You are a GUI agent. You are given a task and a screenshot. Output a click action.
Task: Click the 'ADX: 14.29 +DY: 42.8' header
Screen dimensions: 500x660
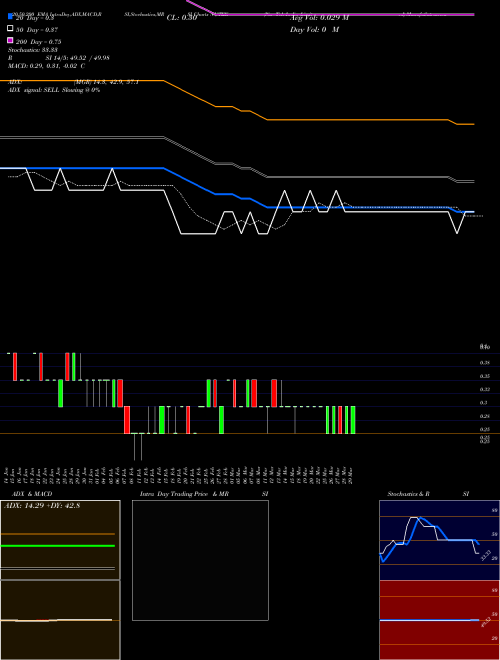(x=42, y=505)
